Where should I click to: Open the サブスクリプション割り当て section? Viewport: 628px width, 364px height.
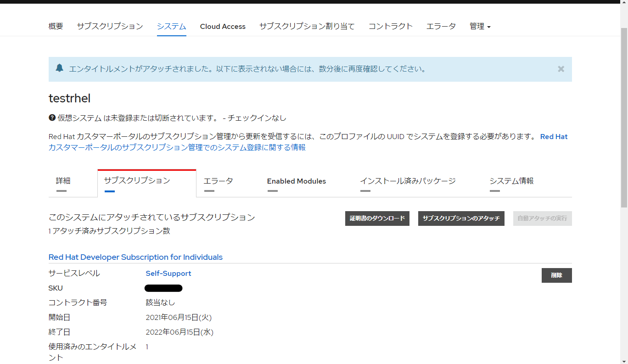click(307, 26)
